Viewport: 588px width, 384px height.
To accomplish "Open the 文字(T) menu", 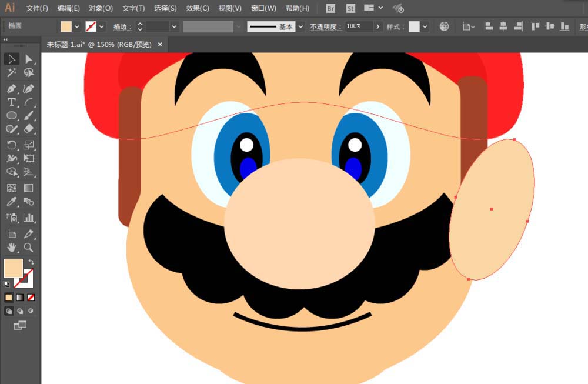I will click(x=133, y=8).
